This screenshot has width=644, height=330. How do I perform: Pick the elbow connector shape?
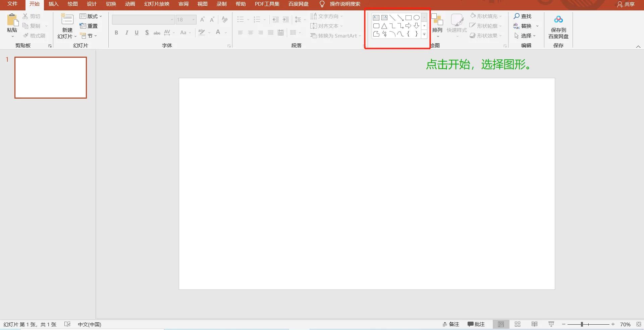pos(392,26)
